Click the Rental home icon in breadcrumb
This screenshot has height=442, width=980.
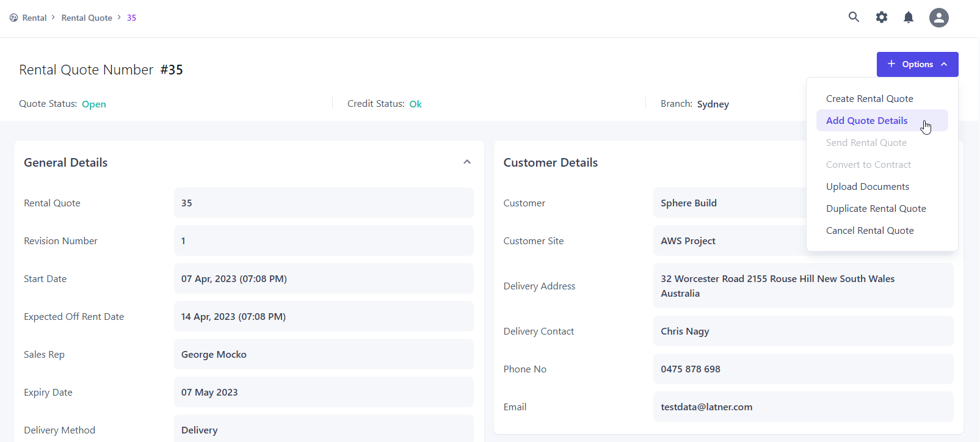[13, 18]
